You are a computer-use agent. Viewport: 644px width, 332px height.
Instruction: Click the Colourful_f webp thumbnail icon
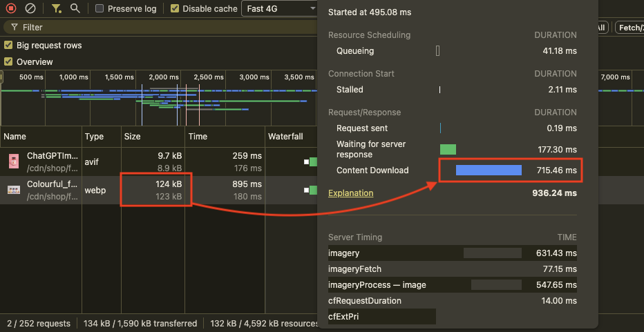14,190
